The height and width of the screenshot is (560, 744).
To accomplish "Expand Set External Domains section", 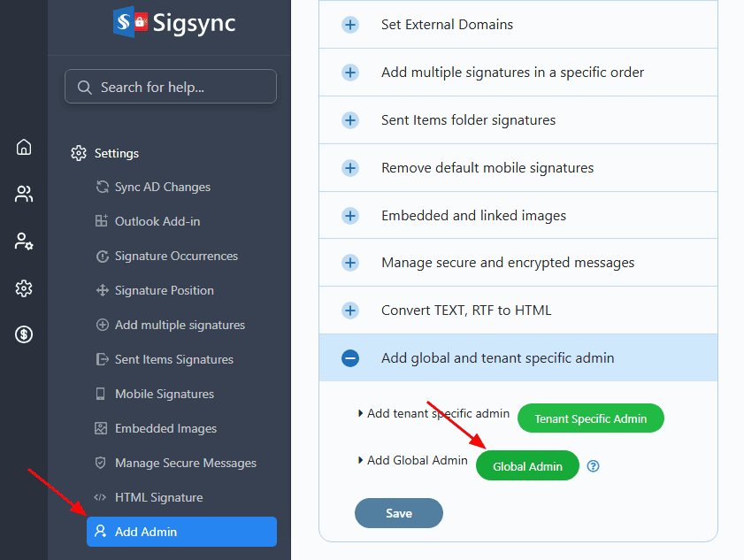I will [x=350, y=25].
